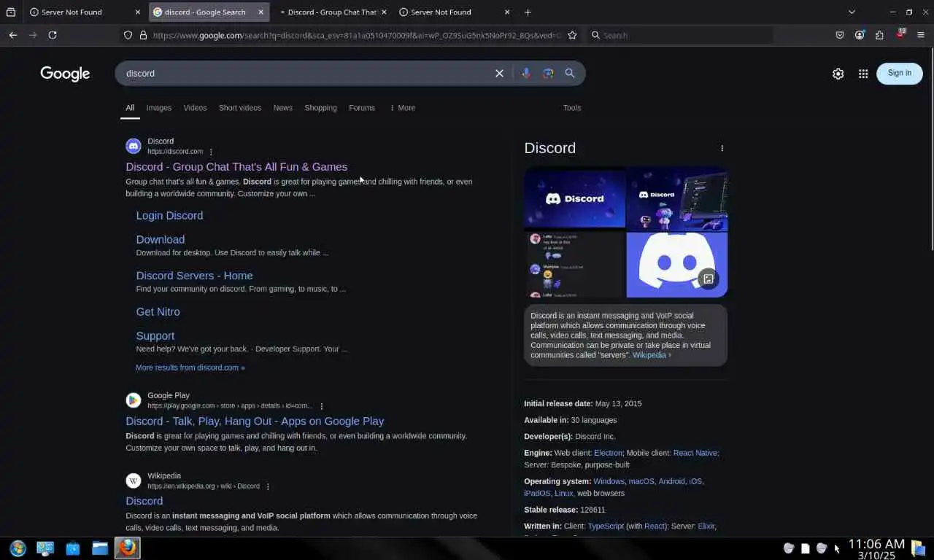934x560 pixels.
Task: Expand the More search filters menu
Action: (x=402, y=108)
